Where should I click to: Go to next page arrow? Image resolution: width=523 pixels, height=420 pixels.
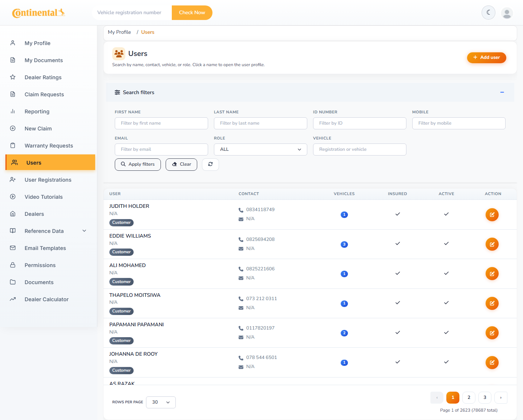tap(501, 397)
